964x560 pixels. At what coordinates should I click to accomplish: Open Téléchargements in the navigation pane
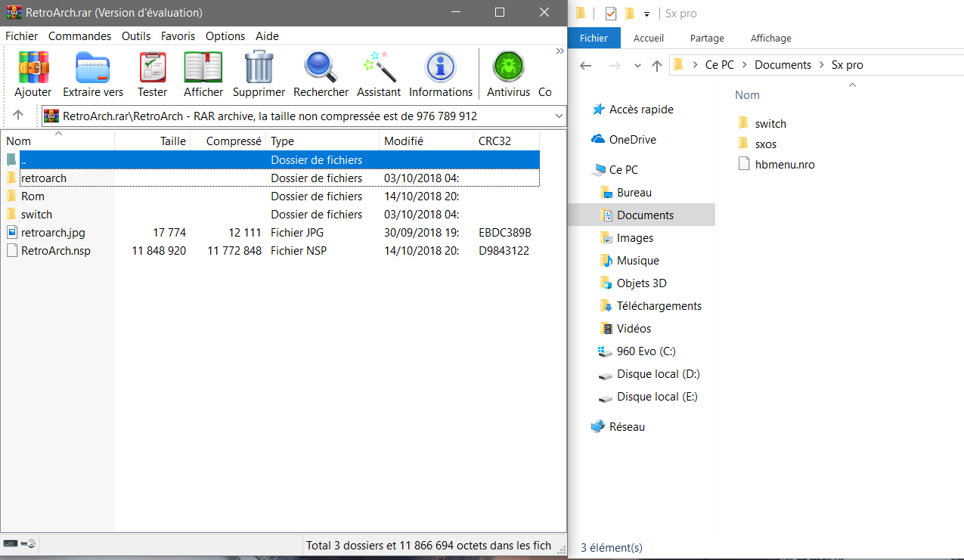[659, 306]
